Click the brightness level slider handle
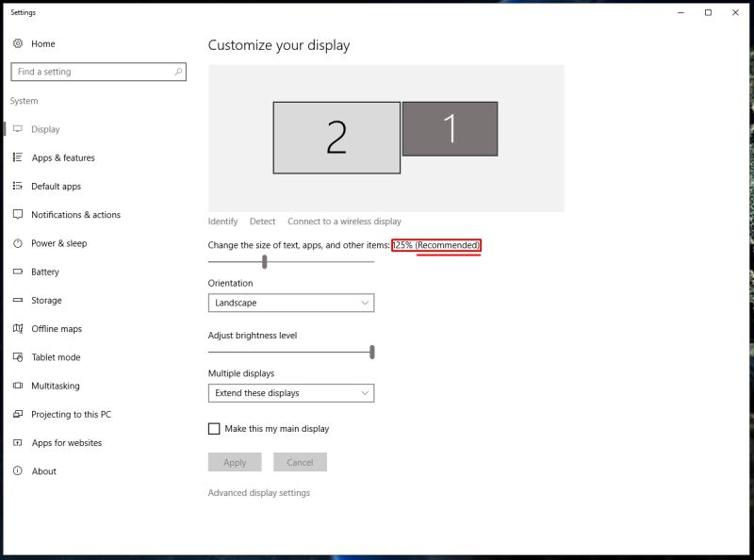This screenshot has width=754, height=560. point(372,351)
